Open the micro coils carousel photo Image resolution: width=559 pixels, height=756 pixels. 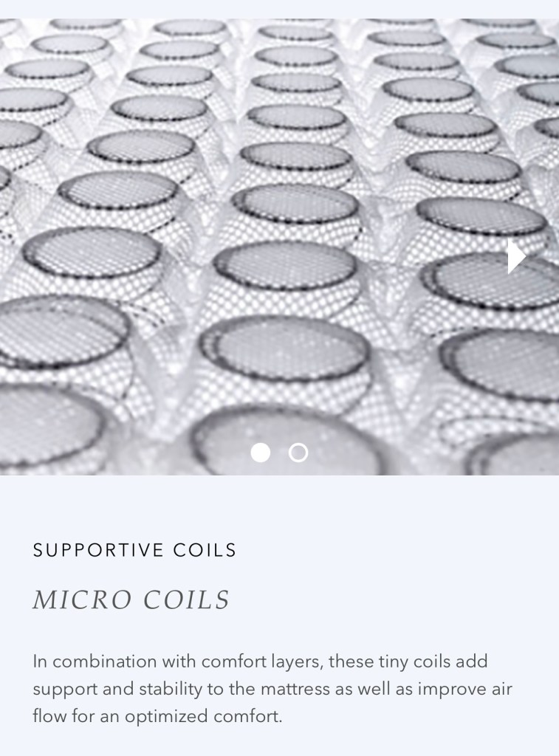pos(279,247)
